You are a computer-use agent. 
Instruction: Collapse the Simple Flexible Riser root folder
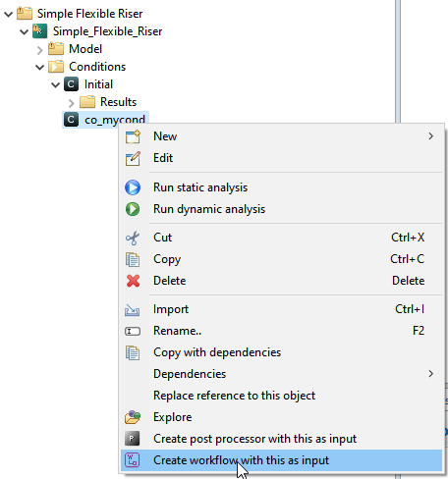[x=9, y=14]
